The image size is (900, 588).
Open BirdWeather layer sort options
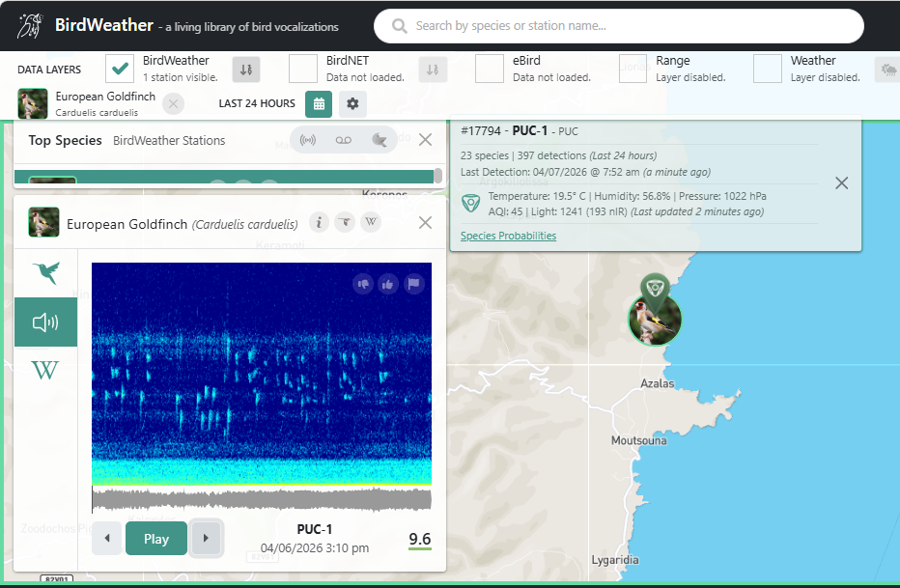coord(246,70)
